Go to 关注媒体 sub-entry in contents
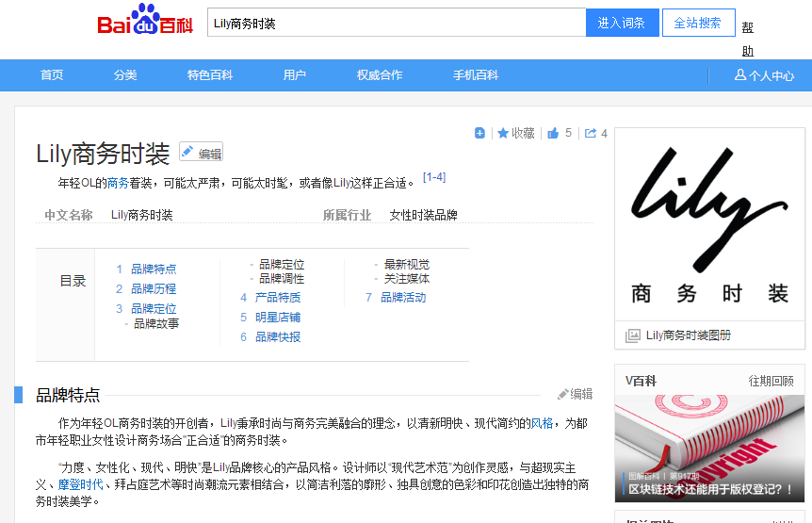Viewport: 812px width, 523px height. pos(407,279)
